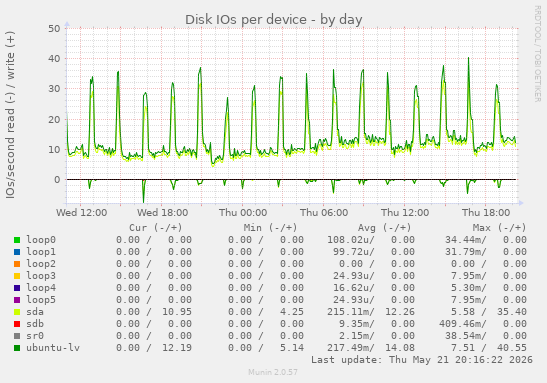Click the loop0 green legend swatch
The image size is (547, 383).
[17, 240]
